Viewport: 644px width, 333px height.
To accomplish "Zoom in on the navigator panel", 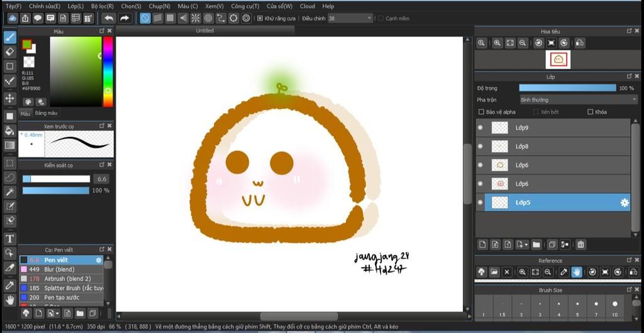I will coord(497,43).
